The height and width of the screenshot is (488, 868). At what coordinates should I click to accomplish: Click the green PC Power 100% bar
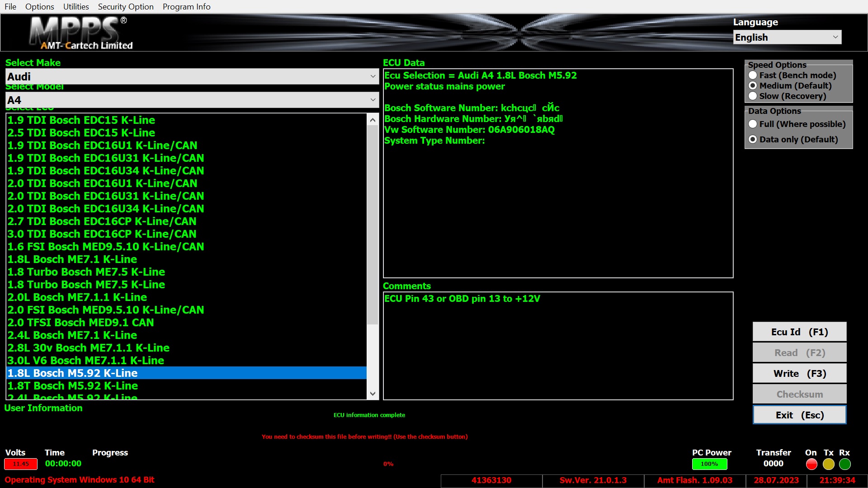[x=709, y=464]
